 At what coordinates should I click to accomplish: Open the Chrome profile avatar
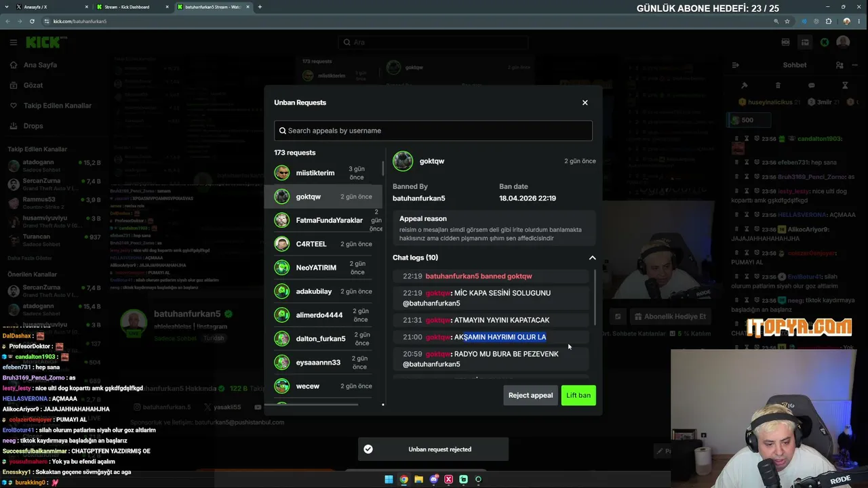click(x=846, y=21)
